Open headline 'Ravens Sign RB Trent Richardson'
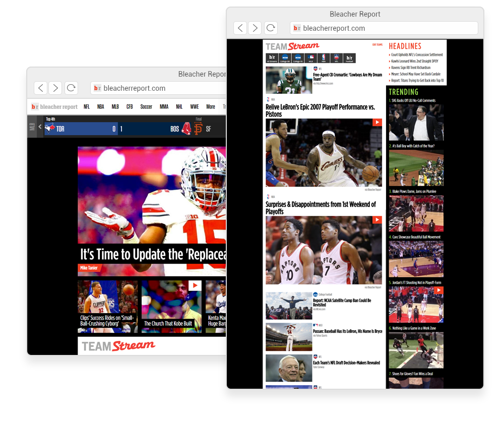Image resolution: width=504 pixels, height=422 pixels. coord(411,68)
